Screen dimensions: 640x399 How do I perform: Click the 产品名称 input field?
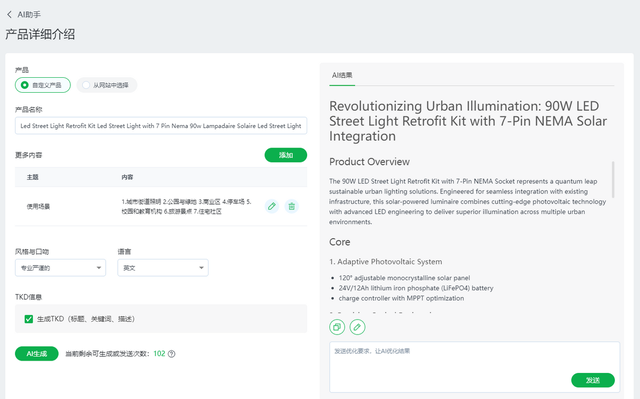(x=161, y=126)
